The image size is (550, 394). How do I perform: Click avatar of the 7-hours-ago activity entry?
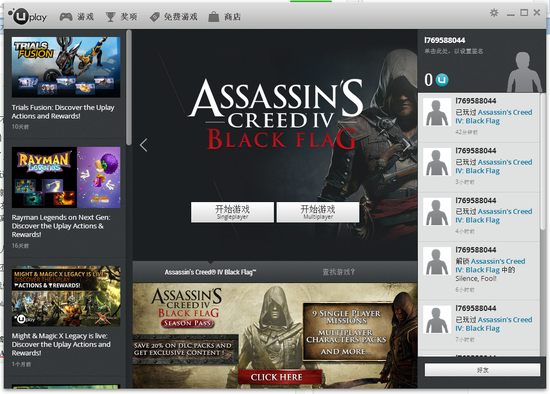(x=437, y=319)
